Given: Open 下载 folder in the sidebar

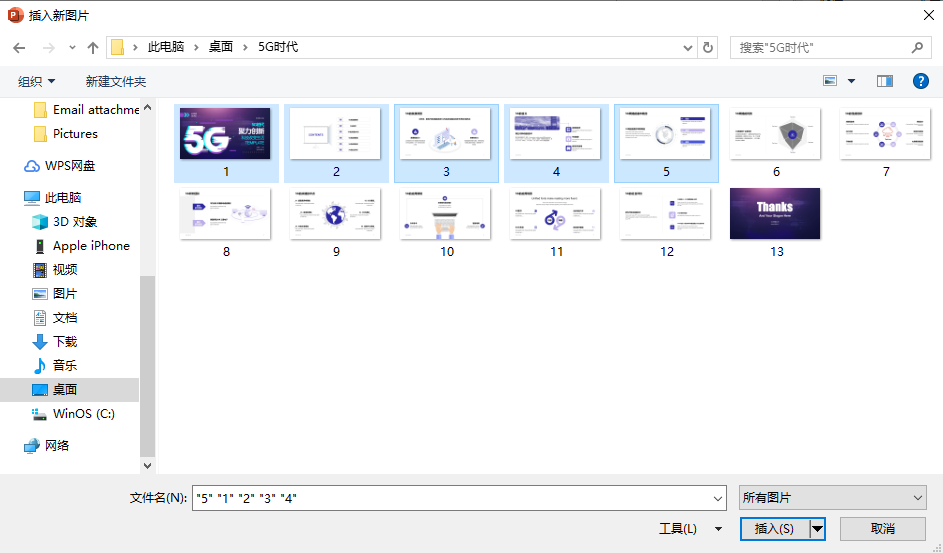Looking at the screenshot, I should (x=55, y=342).
